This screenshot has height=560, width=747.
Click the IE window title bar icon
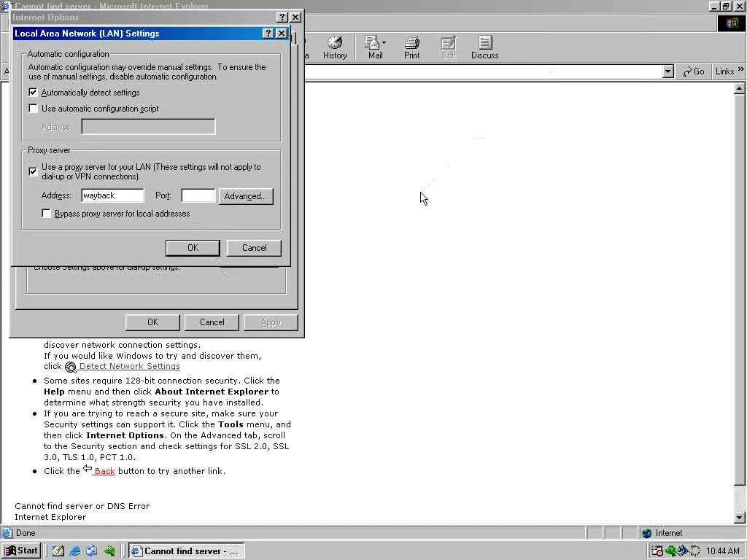tap(6, 6)
